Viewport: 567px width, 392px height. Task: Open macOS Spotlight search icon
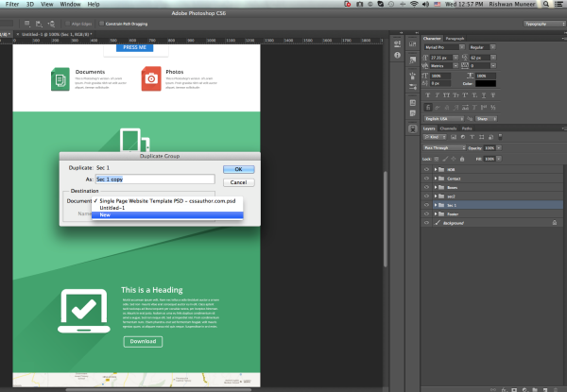pos(546,4)
